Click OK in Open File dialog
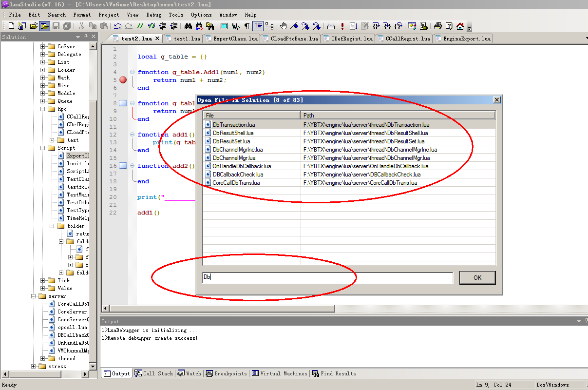The height and width of the screenshot is (390, 588). [x=477, y=277]
